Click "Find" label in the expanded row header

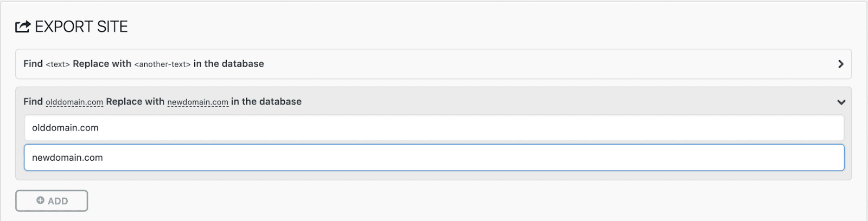tap(33, 101)
